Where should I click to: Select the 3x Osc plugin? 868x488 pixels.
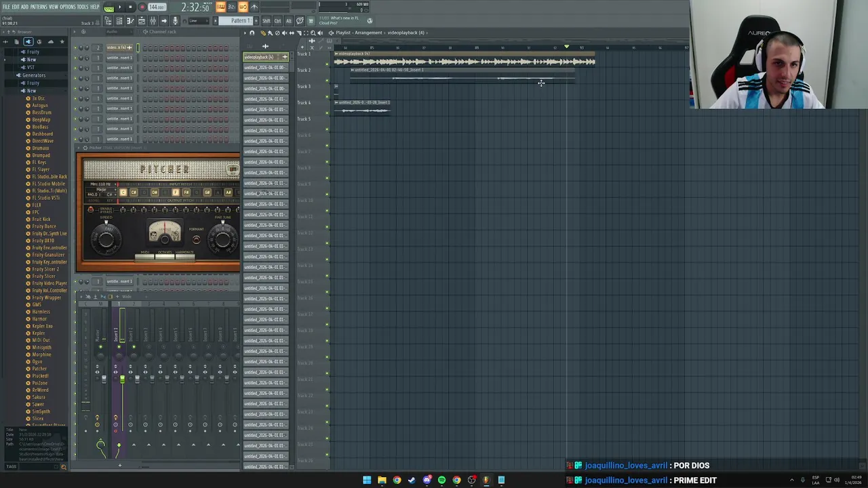(39, 98)
